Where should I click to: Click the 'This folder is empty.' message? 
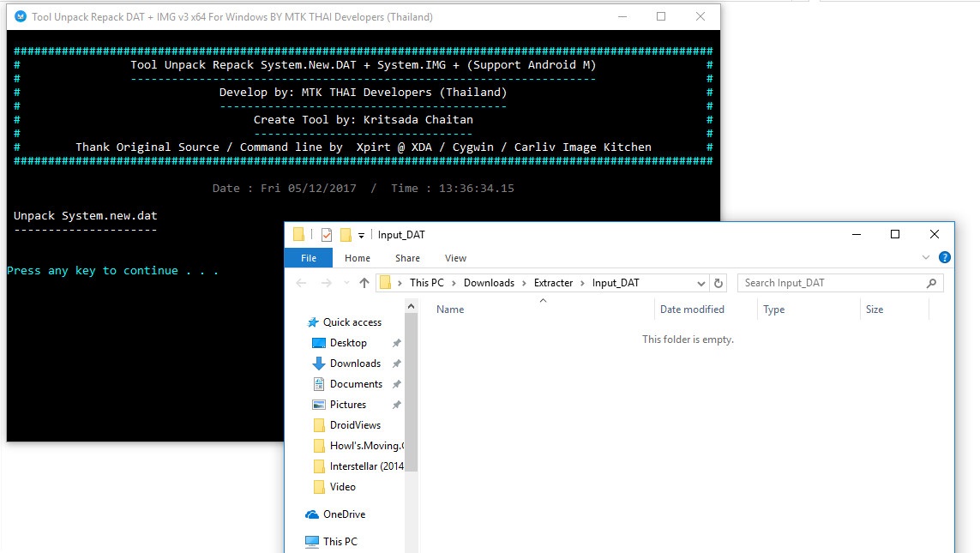coord(688,340)
